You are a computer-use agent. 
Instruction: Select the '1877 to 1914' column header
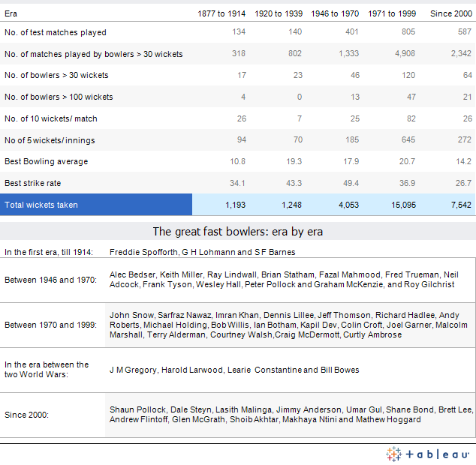click(x=221, y=13)
